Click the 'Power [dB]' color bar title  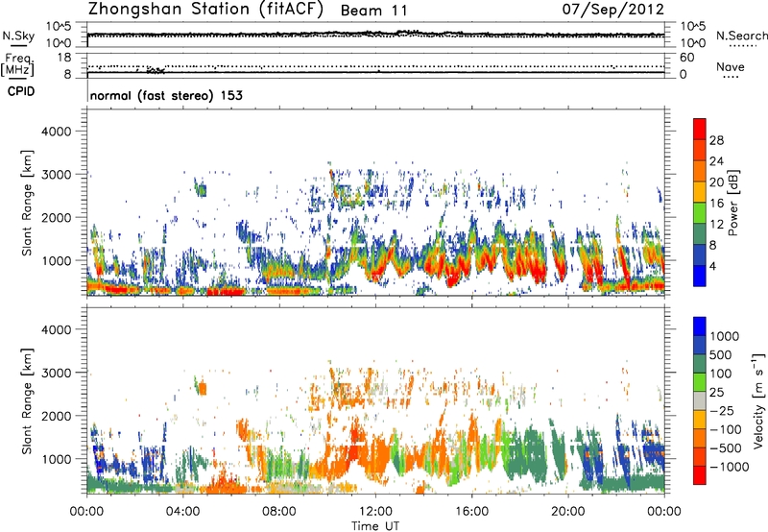point(732,203)
